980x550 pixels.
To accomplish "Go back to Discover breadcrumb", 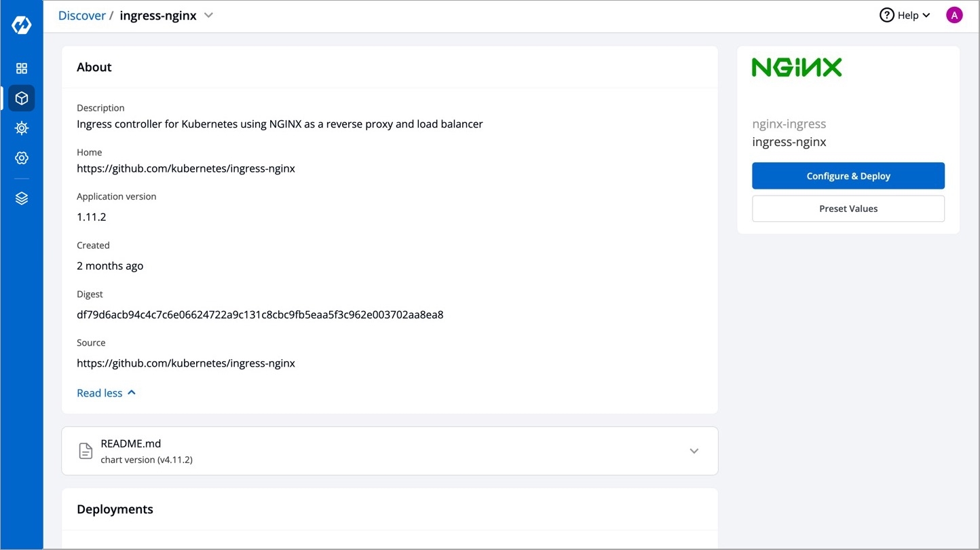I will coord(81,16).
